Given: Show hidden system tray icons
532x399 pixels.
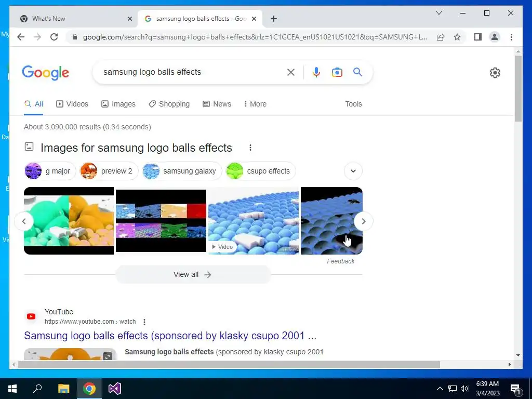Looking at the screenshot, I should (440, 389).
